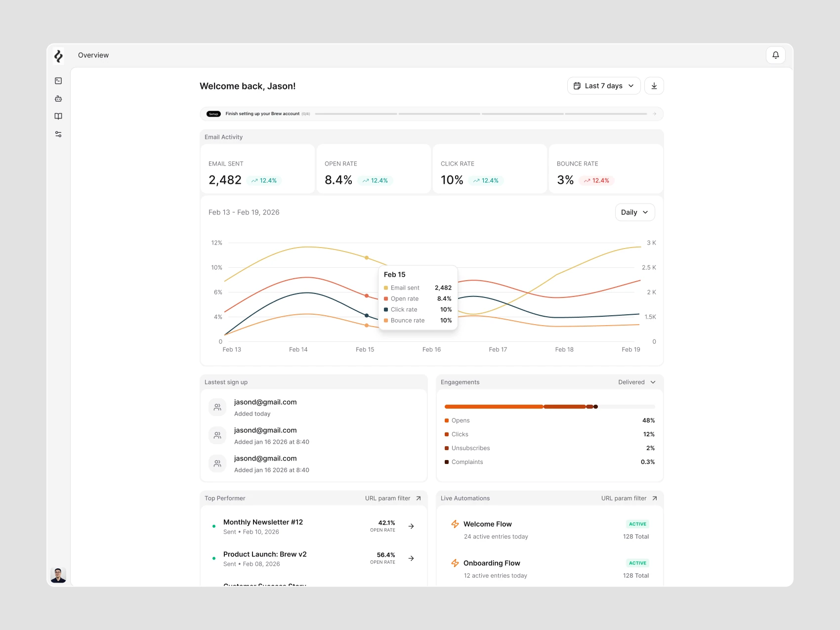Screen dimensions: 840x630
Task: Click the calendar icon in Last 7 days
Action: (x=577, y=86)
